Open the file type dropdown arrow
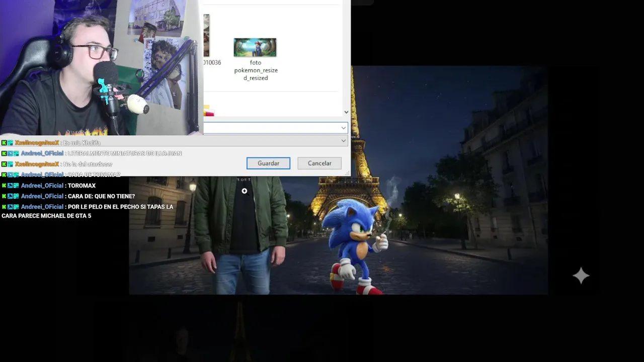This screenshot has height=362, width=644. [344, 141]
